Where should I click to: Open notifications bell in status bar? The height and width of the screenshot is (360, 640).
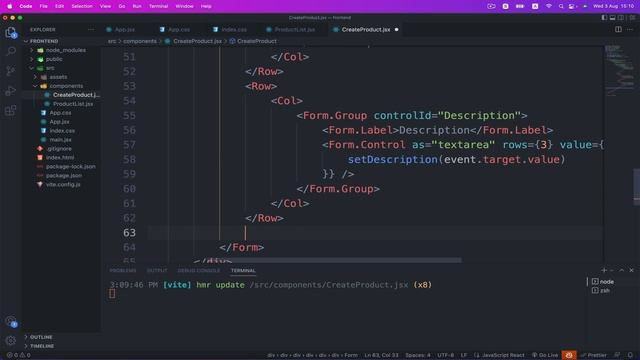[x=630, y=355]
